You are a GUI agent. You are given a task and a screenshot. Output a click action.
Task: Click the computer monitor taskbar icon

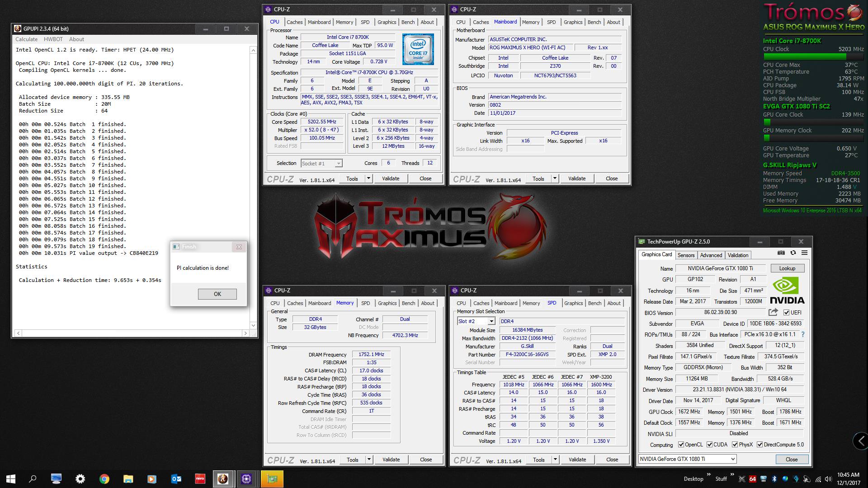point(56,479)
